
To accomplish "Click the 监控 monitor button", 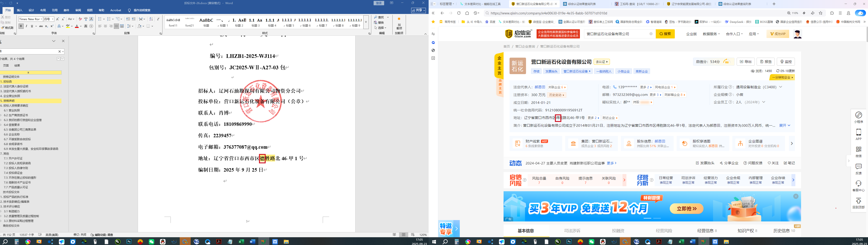I will 786,62.
